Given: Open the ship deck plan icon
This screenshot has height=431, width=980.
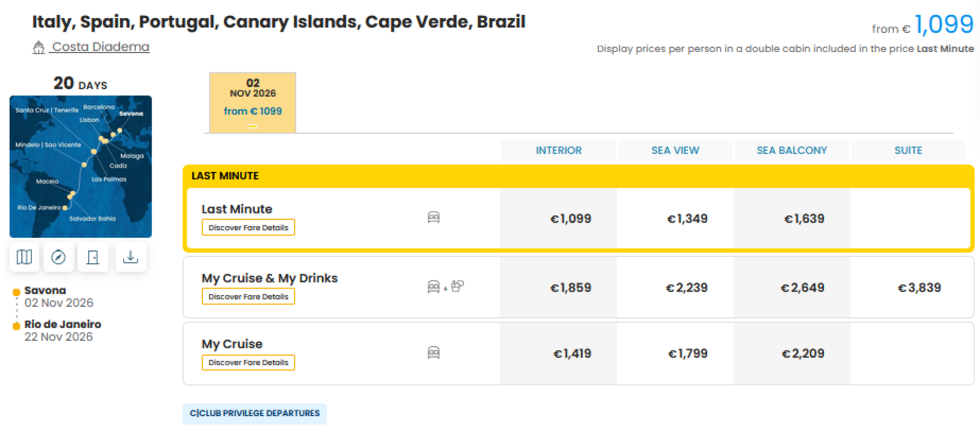Looking at the screenshot, I should point(93,257).
